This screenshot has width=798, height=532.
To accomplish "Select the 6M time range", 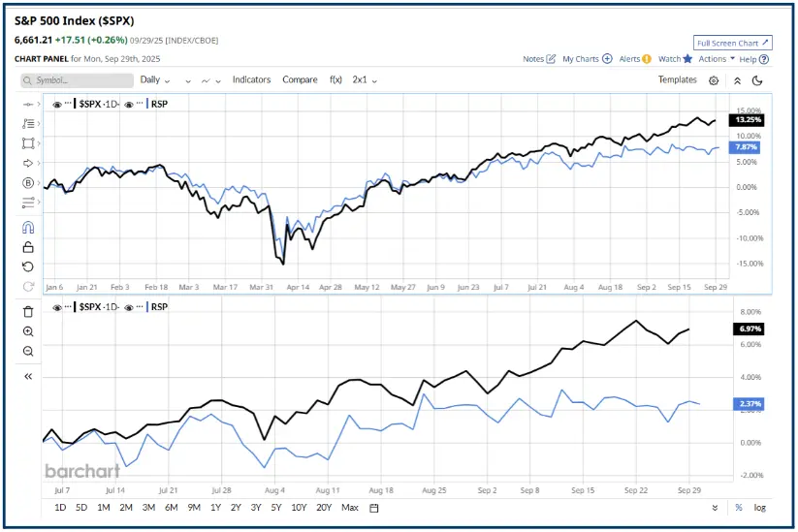I will [x=171, y=508].
